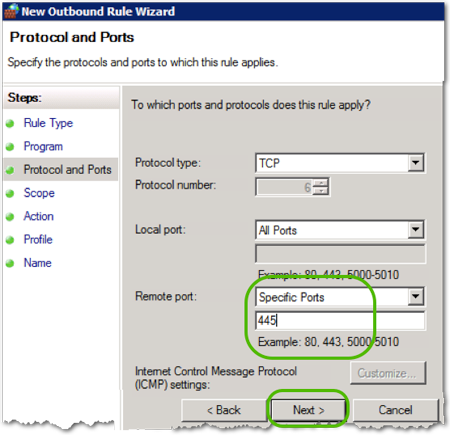Click the green bullet beside Profile
Image resolution: width=450 pixels, height=435 pixels.
coord(10,240)
